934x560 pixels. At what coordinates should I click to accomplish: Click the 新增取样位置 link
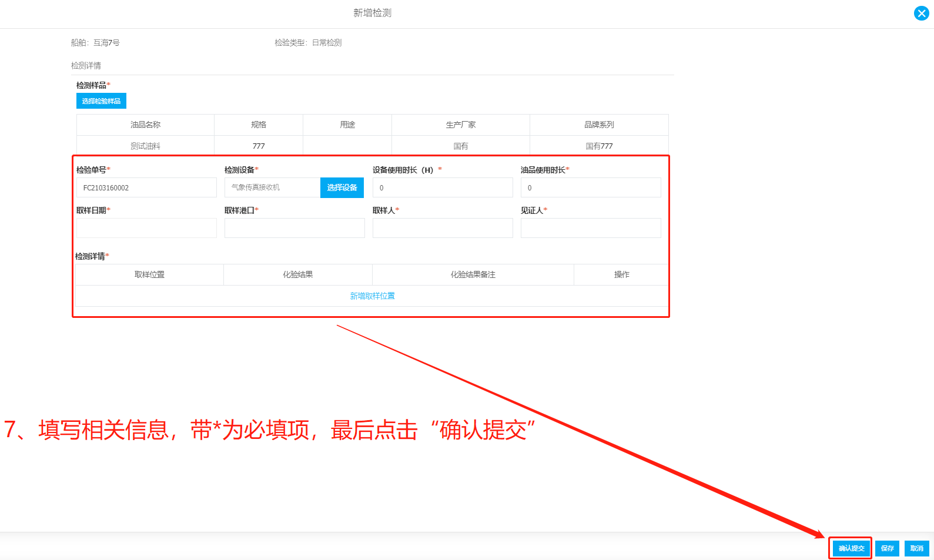click(x=372, y=296)
